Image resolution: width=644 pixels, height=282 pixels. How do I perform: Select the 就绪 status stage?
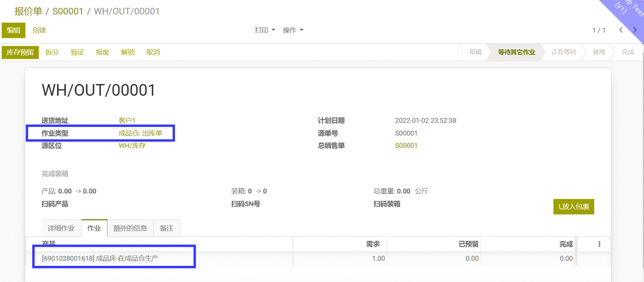[599, 52]
